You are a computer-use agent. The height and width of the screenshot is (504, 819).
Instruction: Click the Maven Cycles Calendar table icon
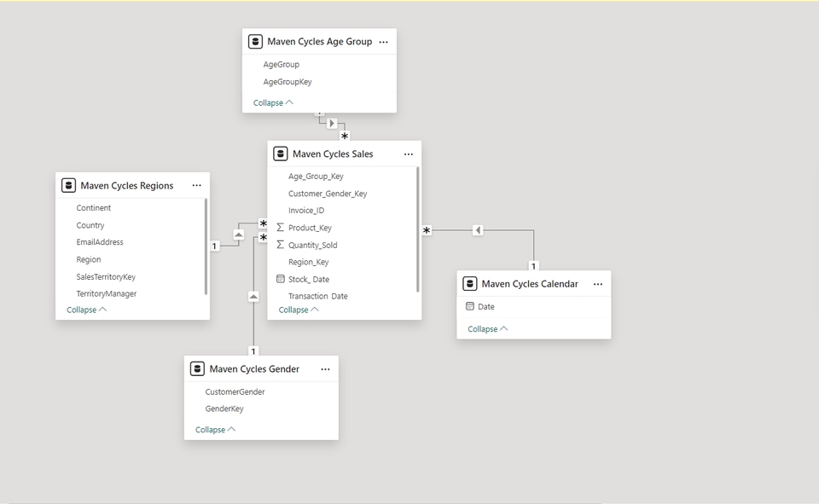pyautogui.click(x=470, y=284)
